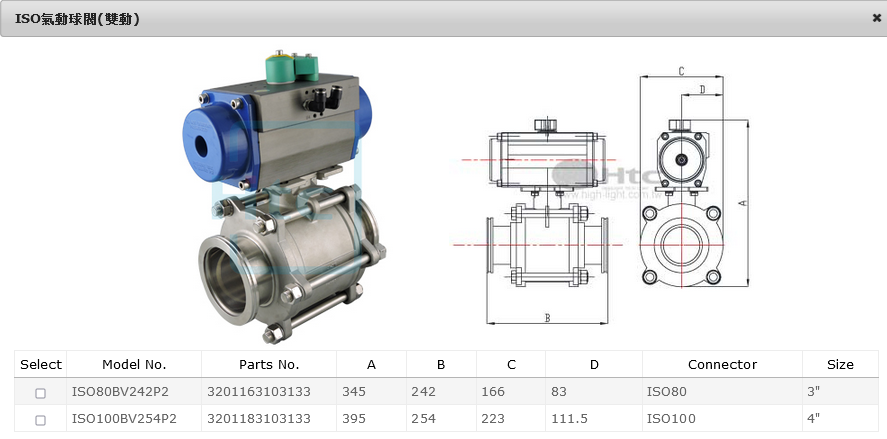This screenshot has height=439, width=887.
Task: Select model number ISO100BV254P2
Action: pyautogui.click(x=124, y=419)
